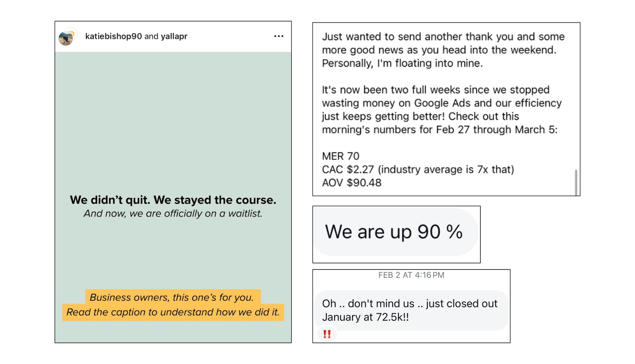Click the Google Ads paragraph text
635x364 pixels.
pyautogui.click(x=442, y=110)
